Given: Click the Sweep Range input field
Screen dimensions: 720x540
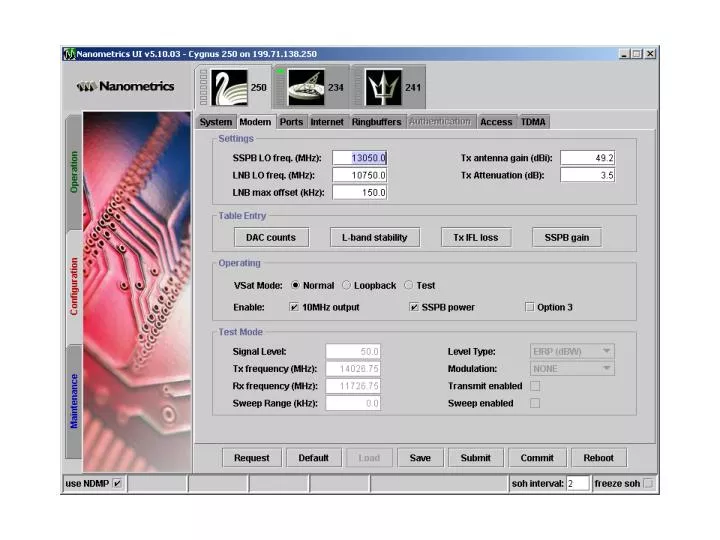Looking at the screenshot, I should point(353,403).
